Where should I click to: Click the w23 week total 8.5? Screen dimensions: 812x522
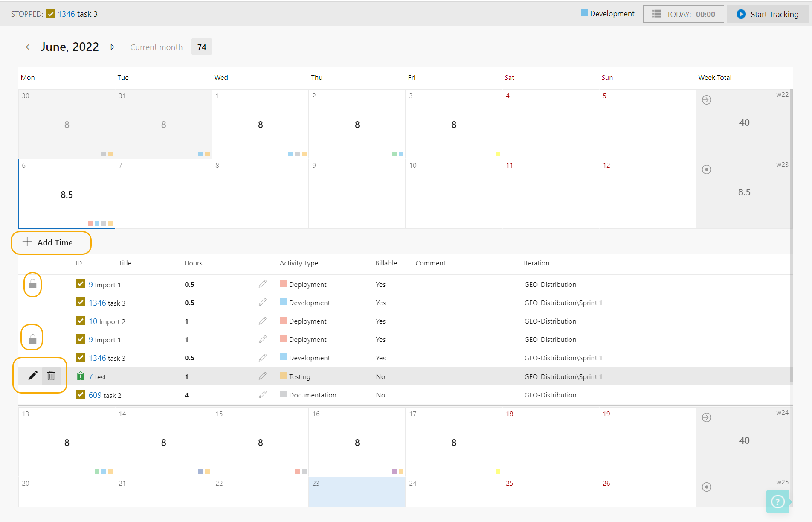pos(744,192)
